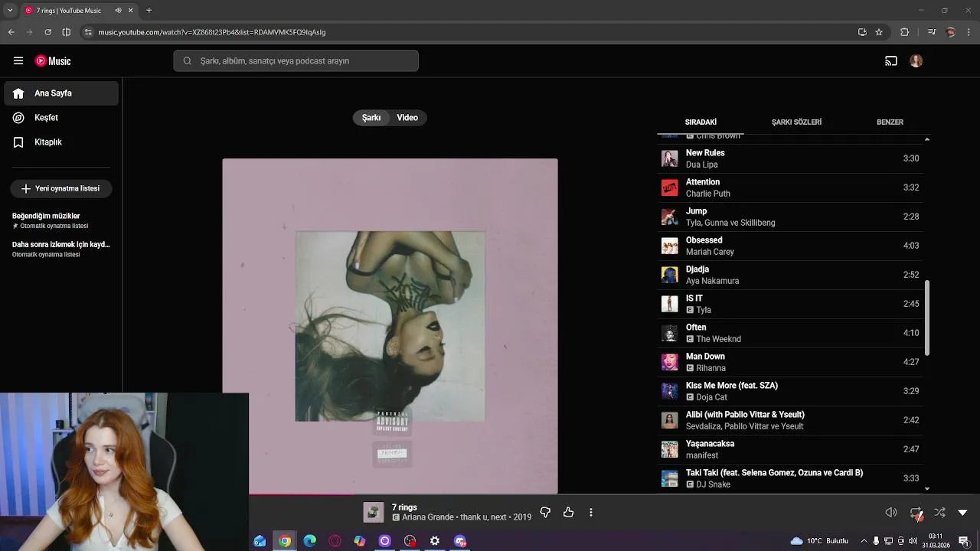Open the three-dot menu for 7 rings
Image resolution: width=980 pixels, height=551 pixels.
591,513
